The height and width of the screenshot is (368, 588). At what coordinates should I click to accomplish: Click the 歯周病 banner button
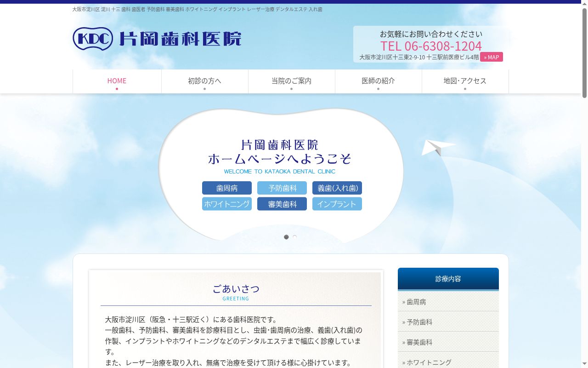[227, 188]
